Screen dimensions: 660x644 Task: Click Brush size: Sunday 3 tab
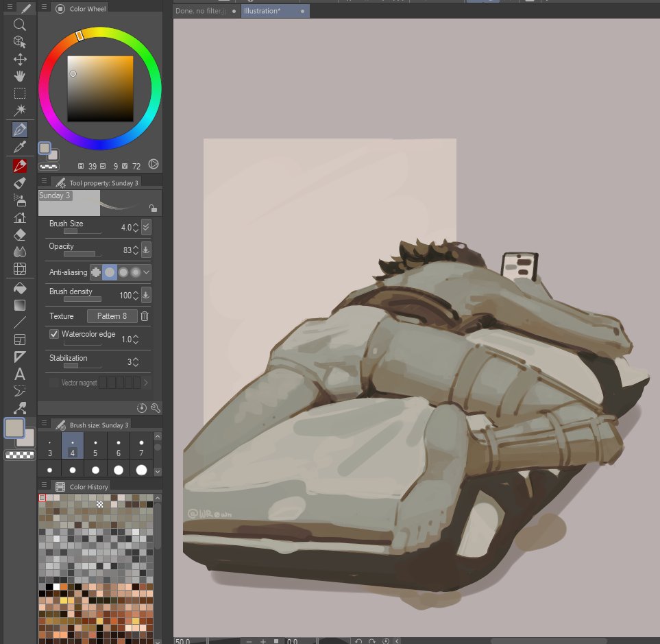[92, 425]
